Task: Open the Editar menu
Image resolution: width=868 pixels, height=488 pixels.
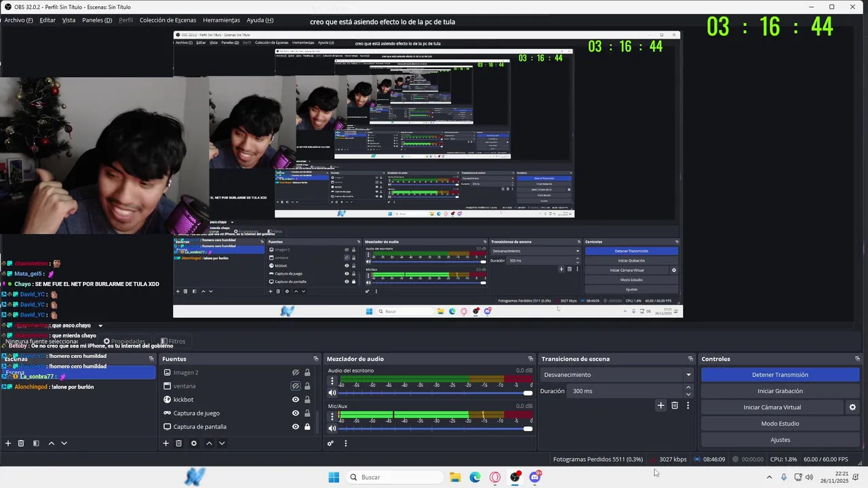Action: click(x=47, y=20)
